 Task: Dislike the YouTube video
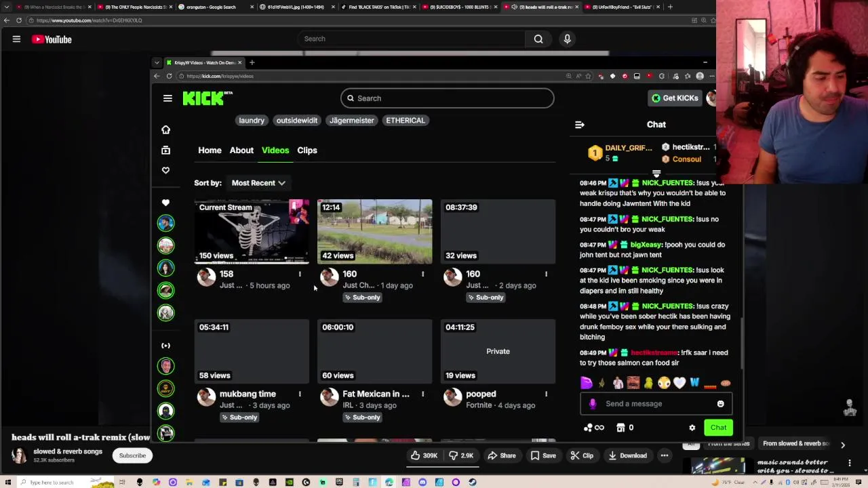[462, 455]
